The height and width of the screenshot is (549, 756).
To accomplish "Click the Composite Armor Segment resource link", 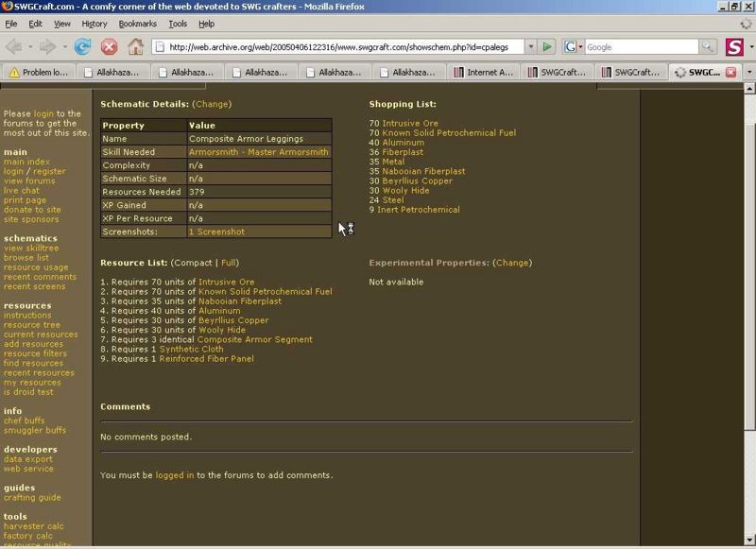I will [254, 339].
